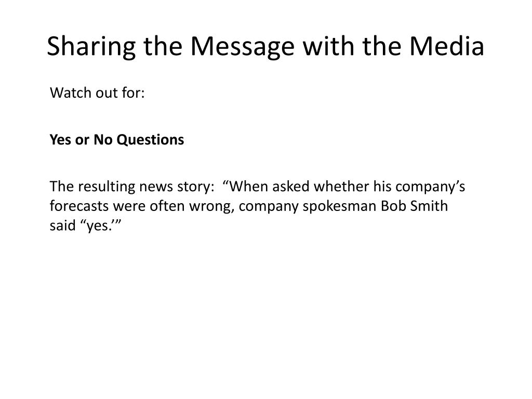Click the word "Message" in the title
532x399 pixels.
pos(242,47)
